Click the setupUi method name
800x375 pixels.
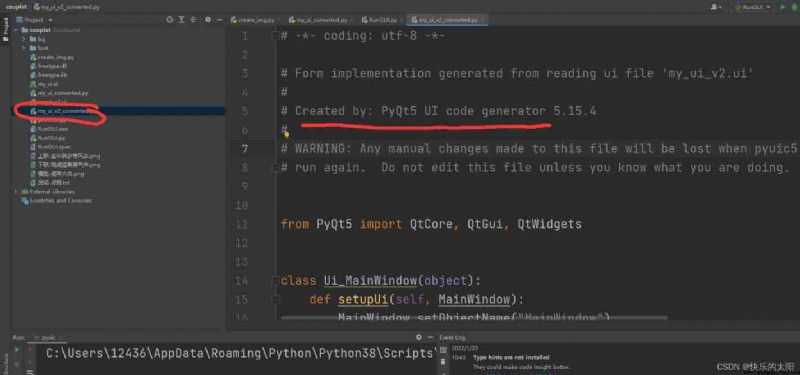pos(363,299)
